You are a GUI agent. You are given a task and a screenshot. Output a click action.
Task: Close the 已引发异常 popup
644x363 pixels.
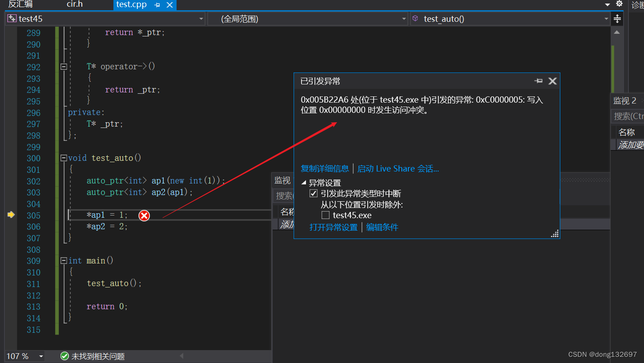(552, 81)
